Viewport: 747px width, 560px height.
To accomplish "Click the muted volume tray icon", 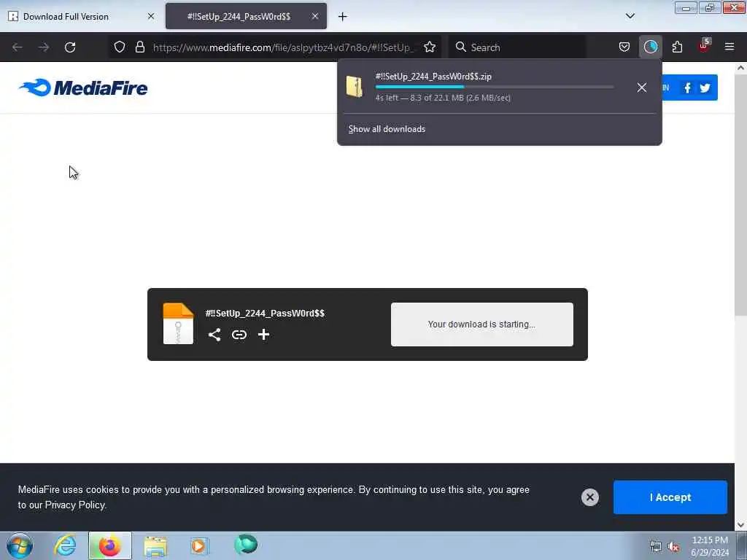I will (x=673, y=547).
